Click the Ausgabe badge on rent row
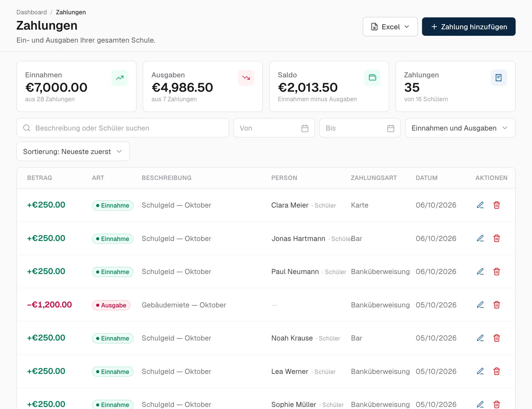Image resolution: width=532 pixels, height=409 pixels. coord(111,305)
